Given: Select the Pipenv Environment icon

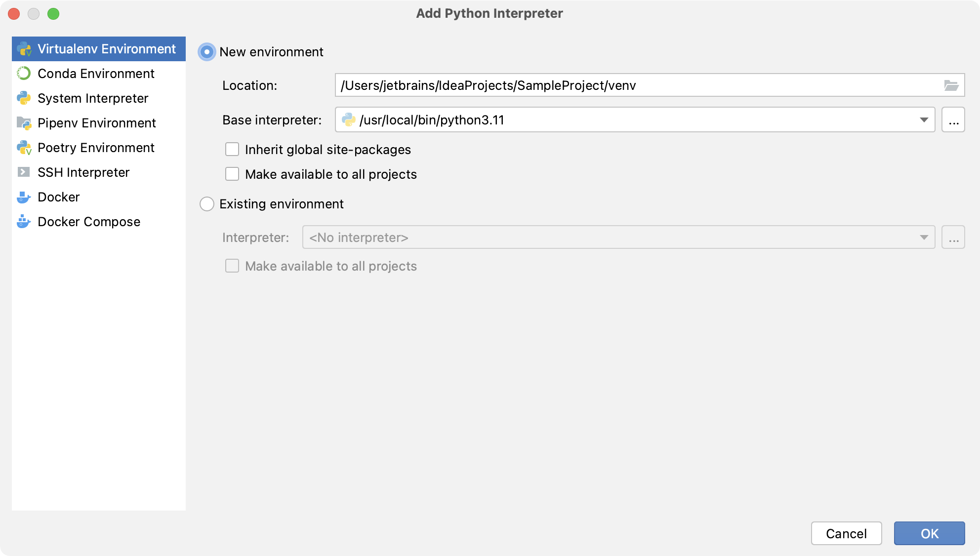Looking at the screenshot, I should click(x=25, y=123).
